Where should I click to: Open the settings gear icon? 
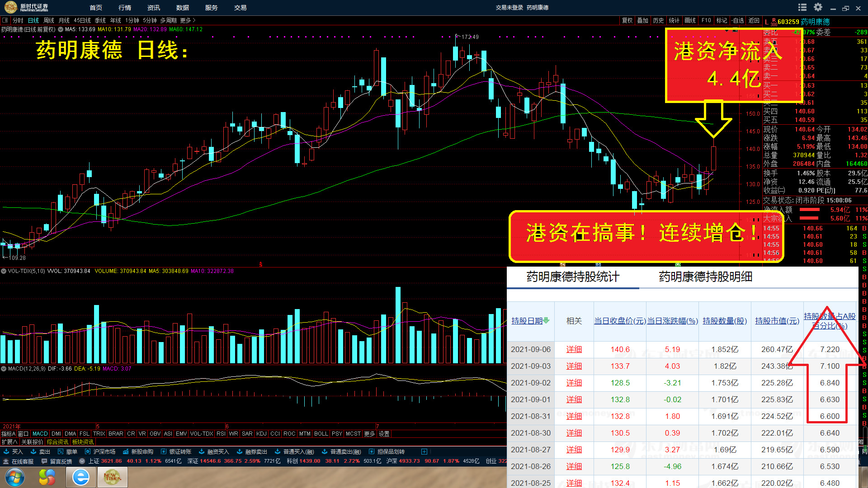(818, 7)
